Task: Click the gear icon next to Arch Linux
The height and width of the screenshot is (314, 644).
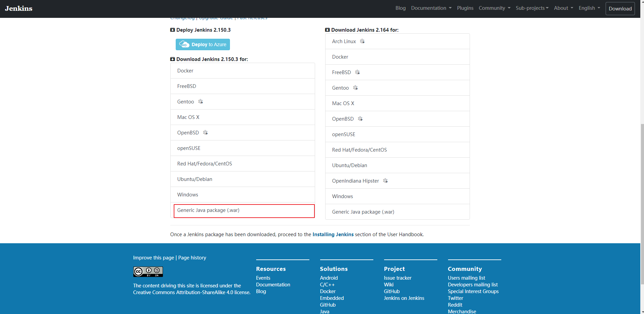Action: click(x=362, y=41)
